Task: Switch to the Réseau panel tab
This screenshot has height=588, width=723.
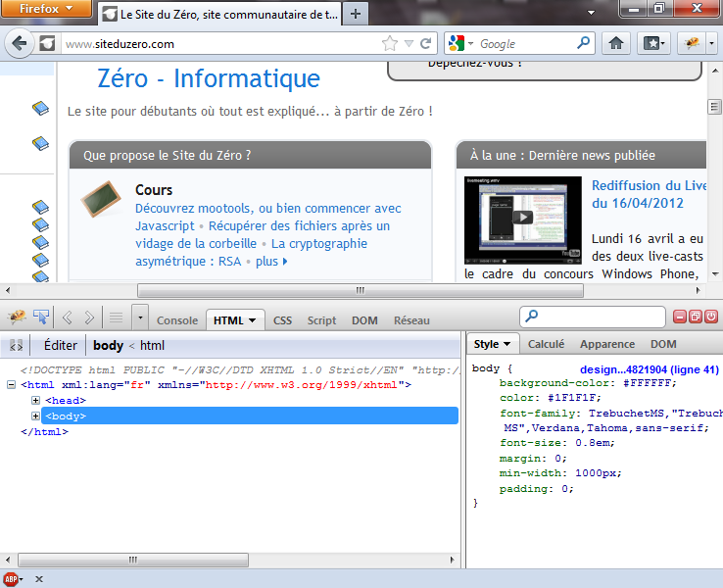Action: 411,320
